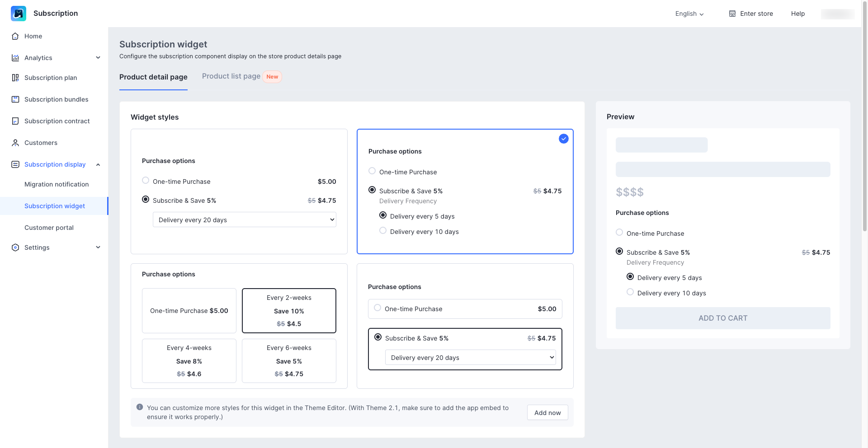Click the Subscription app logo icon
868x448 pixels.
[19, 14]
